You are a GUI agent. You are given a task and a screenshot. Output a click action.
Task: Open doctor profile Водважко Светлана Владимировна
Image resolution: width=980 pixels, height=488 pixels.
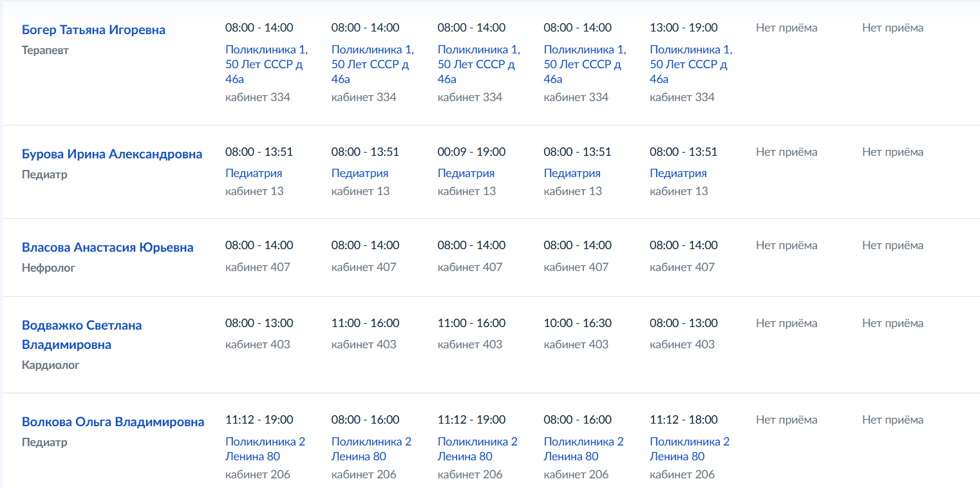tap(82, 335)
